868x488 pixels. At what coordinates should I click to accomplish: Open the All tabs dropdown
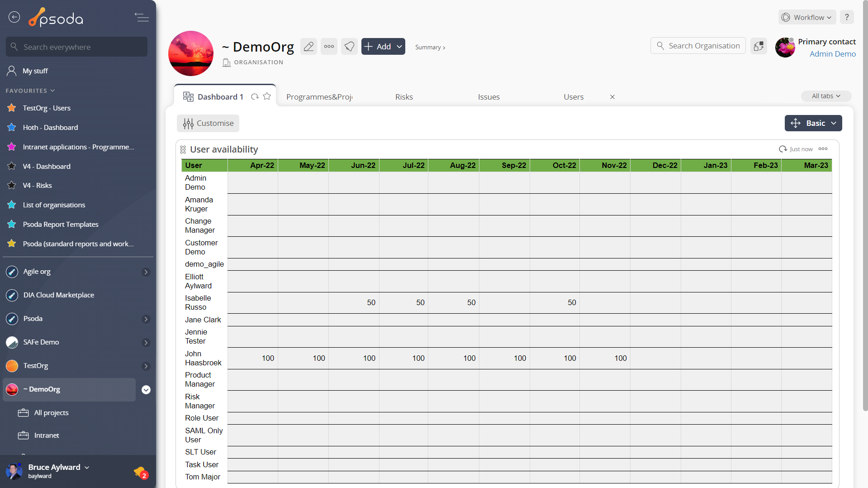826,96
